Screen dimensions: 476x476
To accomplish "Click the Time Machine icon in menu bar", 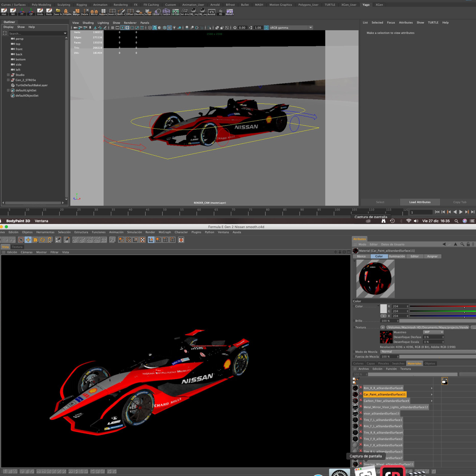I will (x=392, y=221).
